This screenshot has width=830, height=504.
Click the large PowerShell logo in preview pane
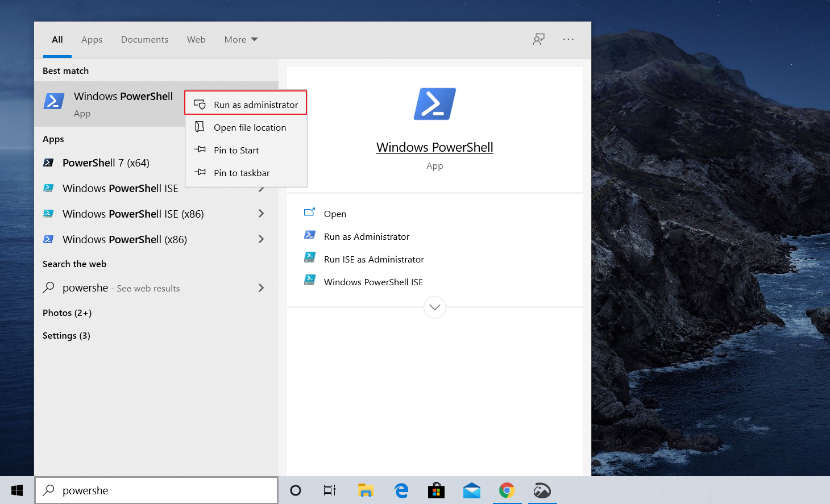435,104
